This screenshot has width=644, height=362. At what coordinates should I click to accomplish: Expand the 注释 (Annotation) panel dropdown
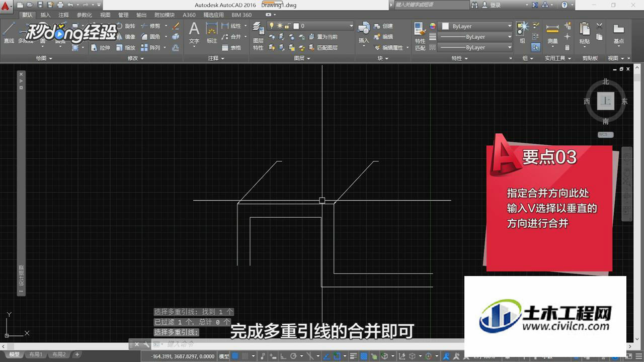tap(216, 58)
